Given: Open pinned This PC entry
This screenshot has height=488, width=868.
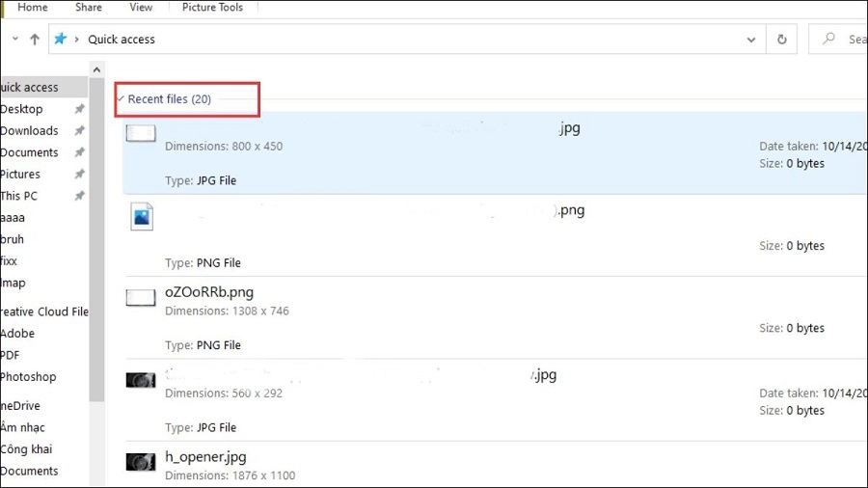Looking at the screenshot, I should click(x=19, y=196).
